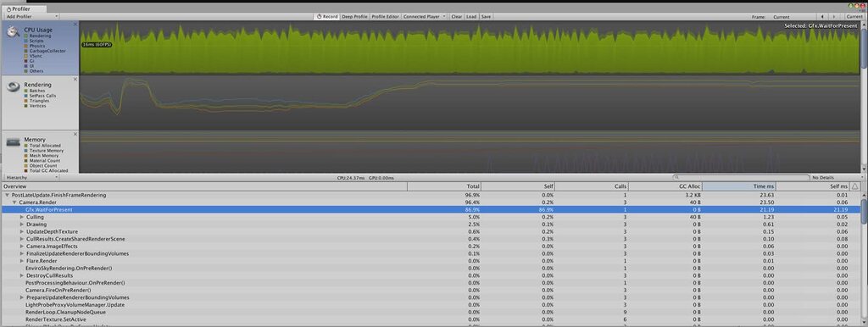Close the CPU Usage profiler module
Image resolution: width=868 pixels, height=327 pixels.
tap(75, 25)
